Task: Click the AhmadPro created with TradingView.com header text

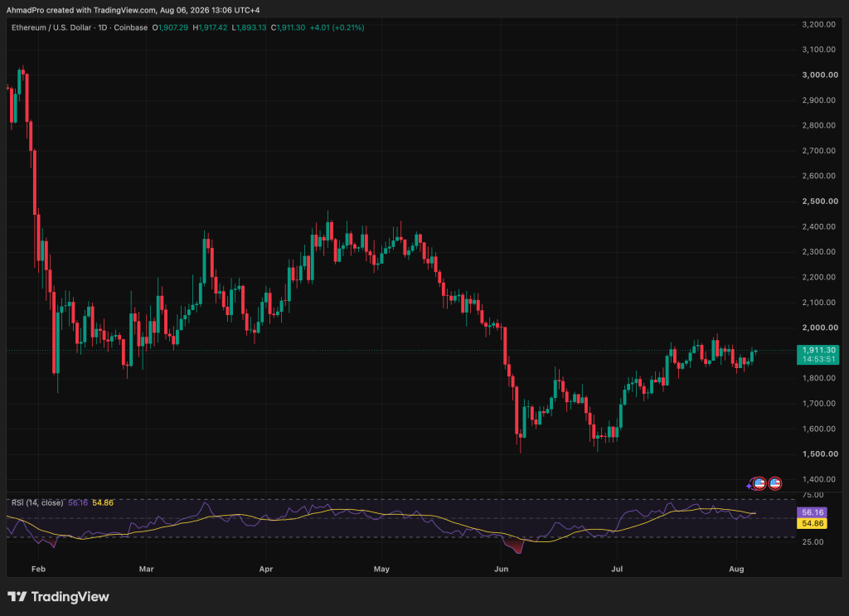Action: [133, 10]
